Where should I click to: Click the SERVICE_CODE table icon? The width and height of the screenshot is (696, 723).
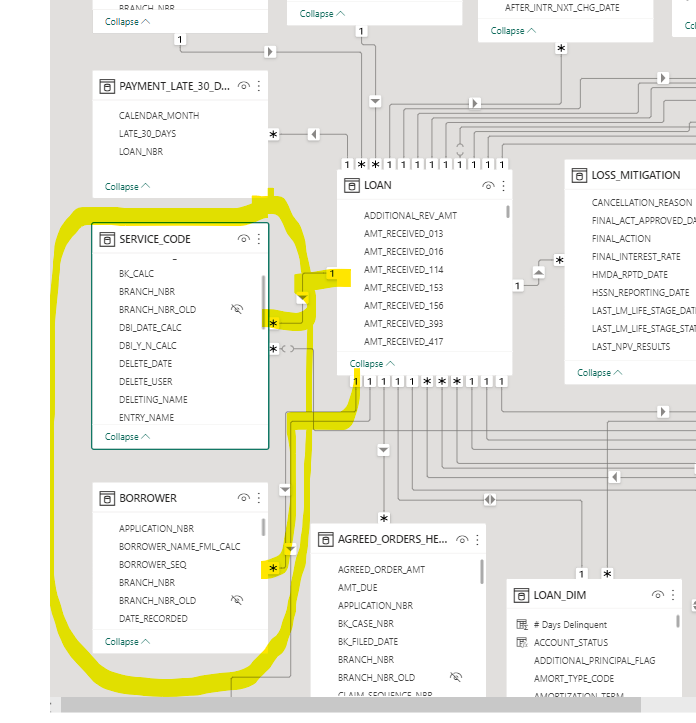coord(107,239)
